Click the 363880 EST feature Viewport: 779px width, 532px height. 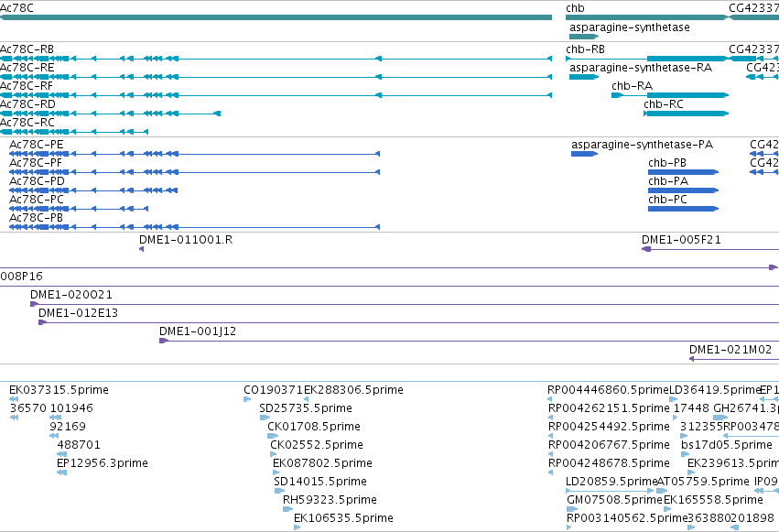tap(691, 527)
